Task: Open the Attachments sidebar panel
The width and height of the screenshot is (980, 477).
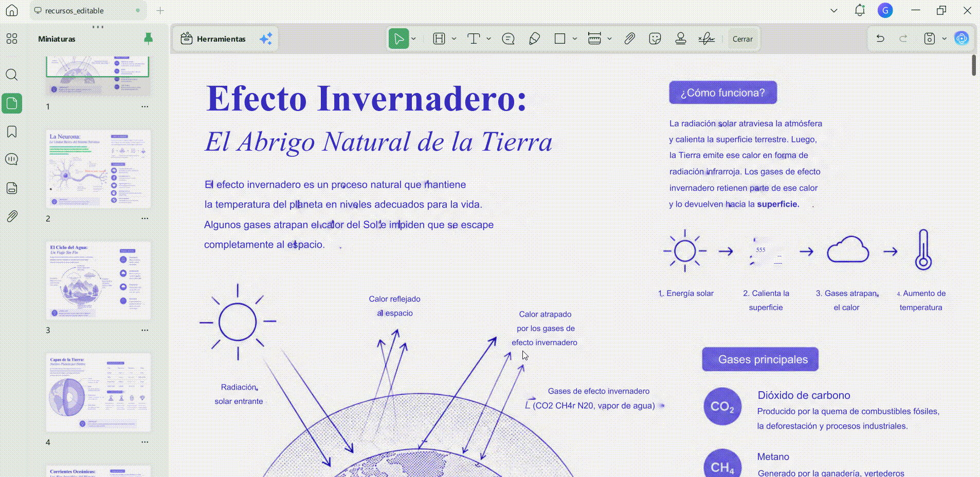Action: (12, 216)
